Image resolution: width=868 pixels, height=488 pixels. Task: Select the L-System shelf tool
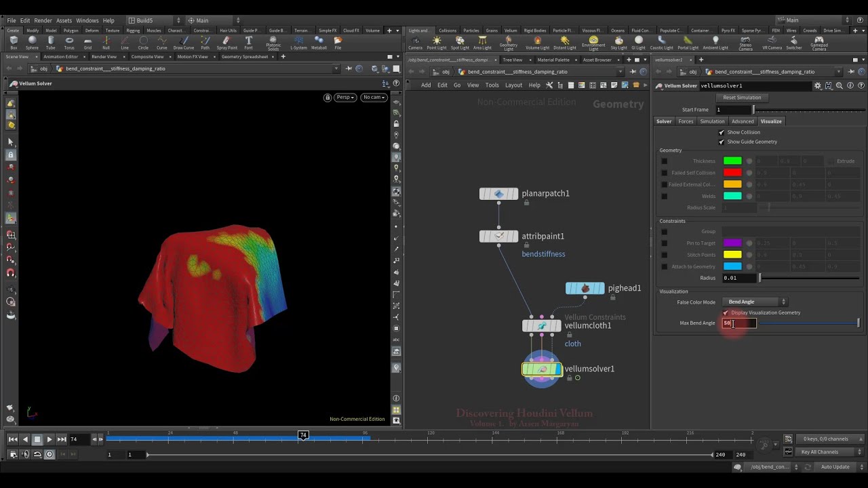pyautogui.click(x=298, y=43)
